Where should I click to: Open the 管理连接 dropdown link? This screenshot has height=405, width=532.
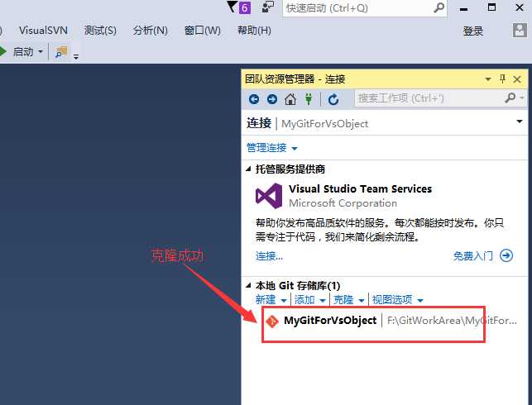(271, 148)
